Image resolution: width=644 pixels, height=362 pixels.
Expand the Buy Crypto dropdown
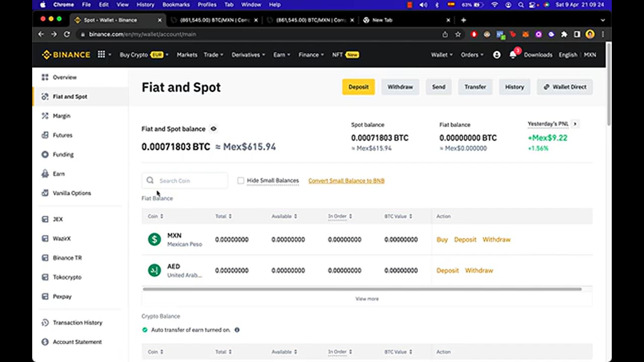point(144,55)
